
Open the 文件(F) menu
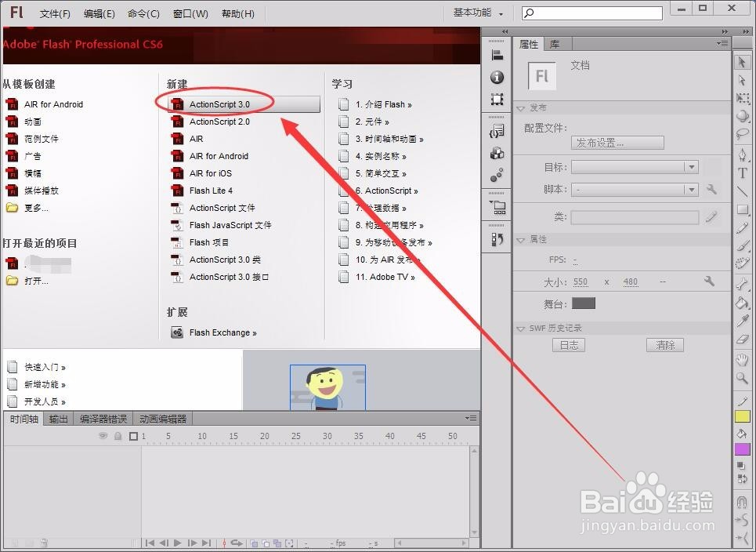point(55,13)
